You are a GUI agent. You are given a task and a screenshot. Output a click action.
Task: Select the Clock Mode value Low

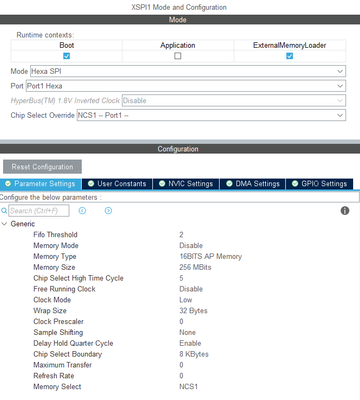[186, 300]
